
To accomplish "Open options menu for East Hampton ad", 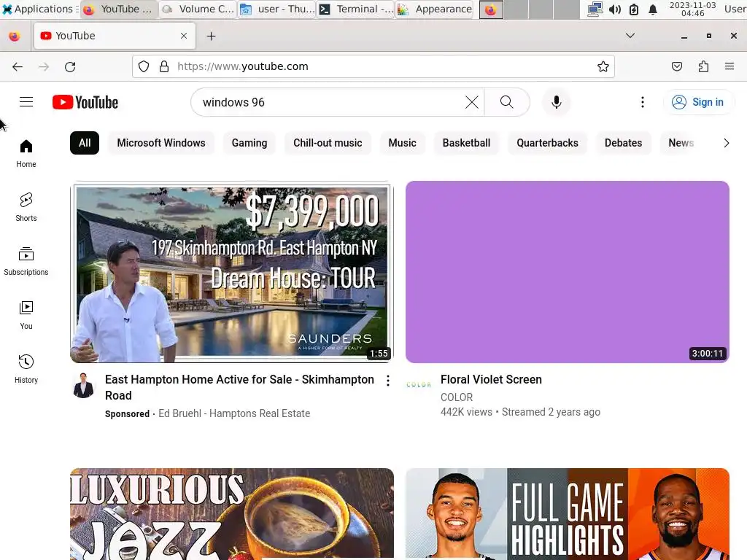I will click(388, 381).
